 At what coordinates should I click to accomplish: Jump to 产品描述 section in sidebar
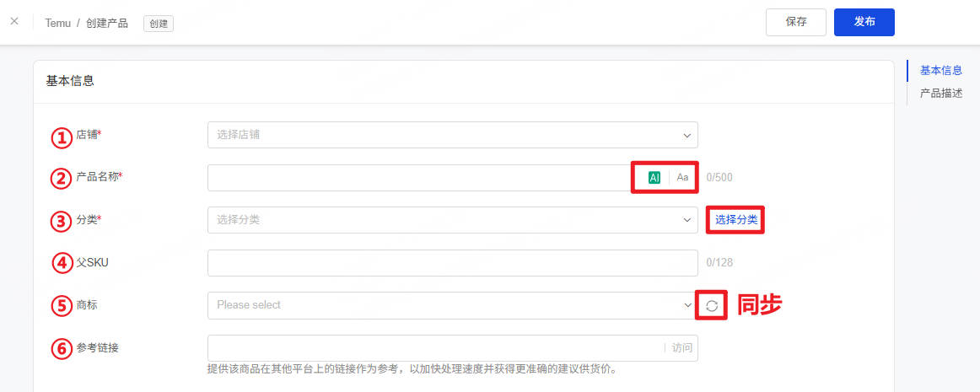(x=940, y=94)
